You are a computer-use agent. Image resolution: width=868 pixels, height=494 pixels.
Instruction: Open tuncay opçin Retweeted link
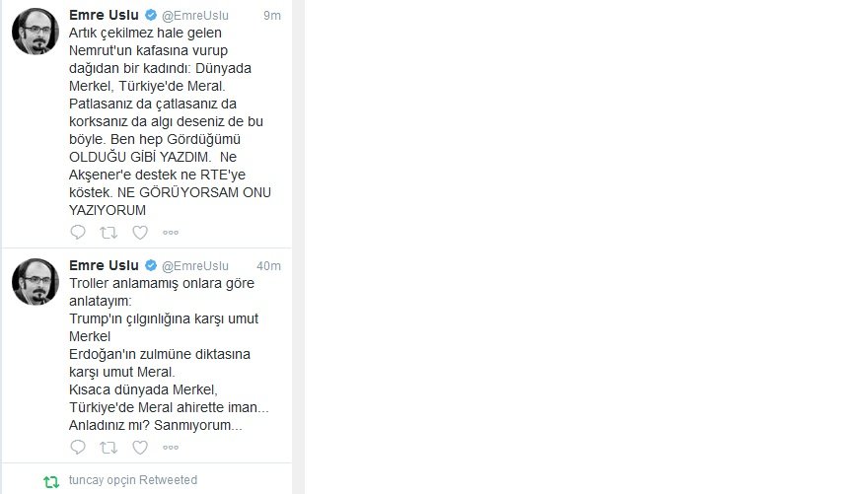[x=133, y=479]
